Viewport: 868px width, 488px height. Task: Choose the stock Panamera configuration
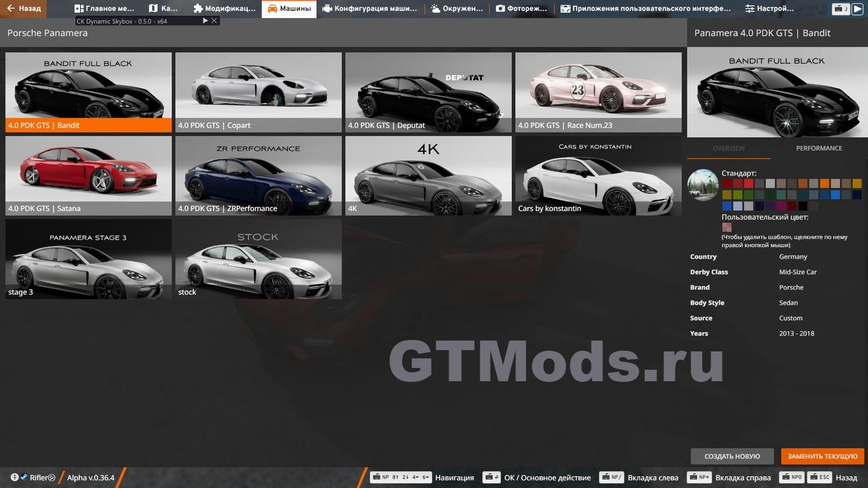259,259
